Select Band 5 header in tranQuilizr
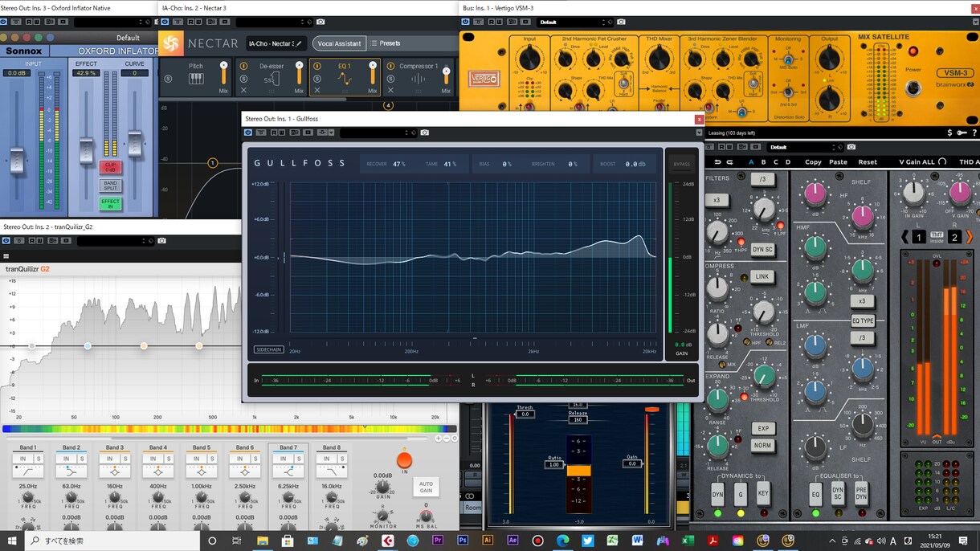Viewport: 980px width, 551px height. click(x=202, y=447)
